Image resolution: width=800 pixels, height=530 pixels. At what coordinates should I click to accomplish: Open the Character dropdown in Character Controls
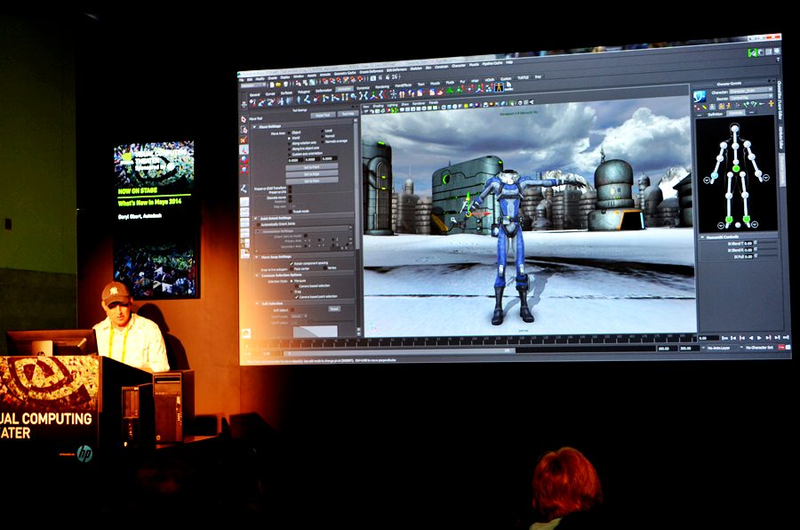click(751, 90)
